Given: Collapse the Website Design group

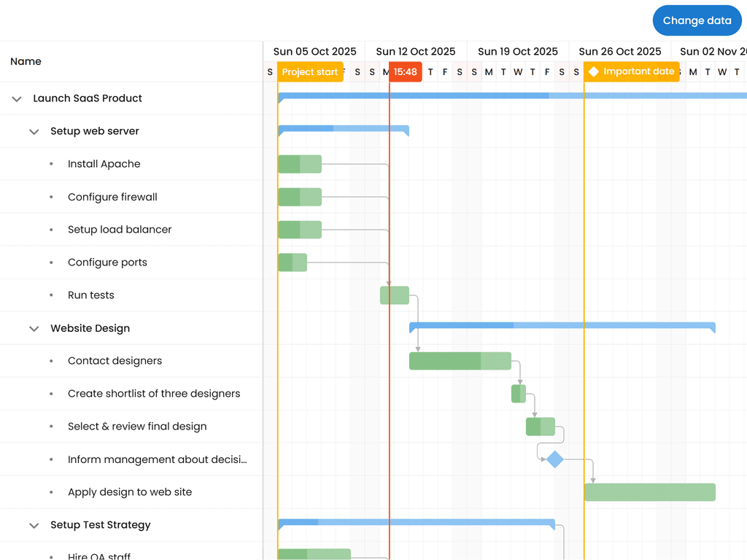Looking at the screenshot, I should (34, 328).
